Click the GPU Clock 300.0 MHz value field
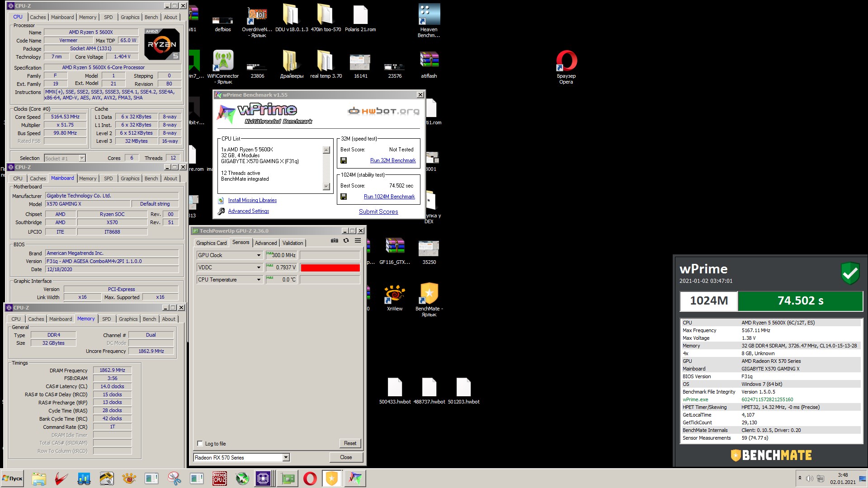 pyautogui.click(x=281, y=255)
